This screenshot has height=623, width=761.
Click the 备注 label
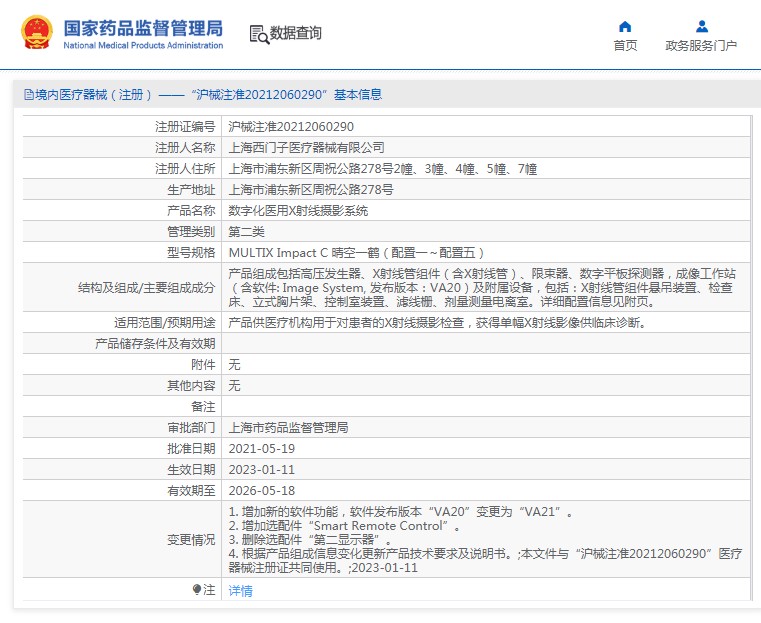pos(203,407)
